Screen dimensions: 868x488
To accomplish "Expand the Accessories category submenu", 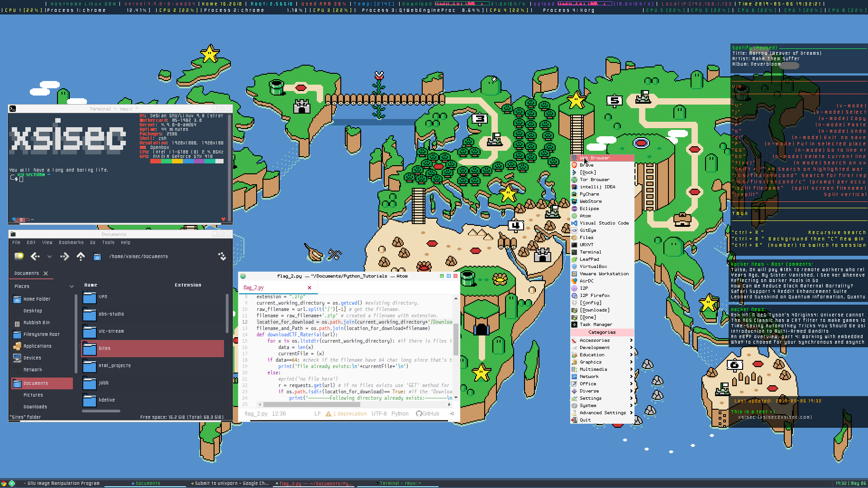I will coord(602,340).
